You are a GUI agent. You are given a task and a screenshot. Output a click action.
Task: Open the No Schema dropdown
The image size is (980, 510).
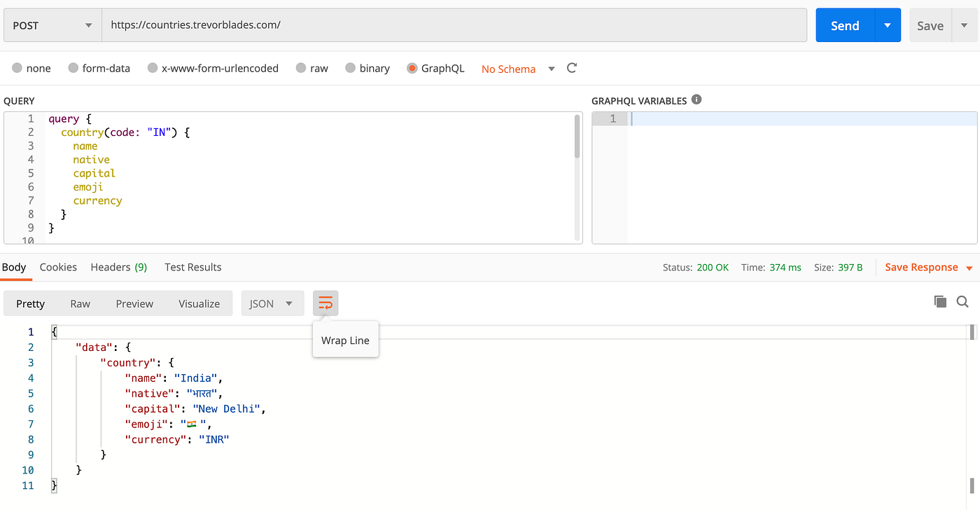[x=552, y=69]
